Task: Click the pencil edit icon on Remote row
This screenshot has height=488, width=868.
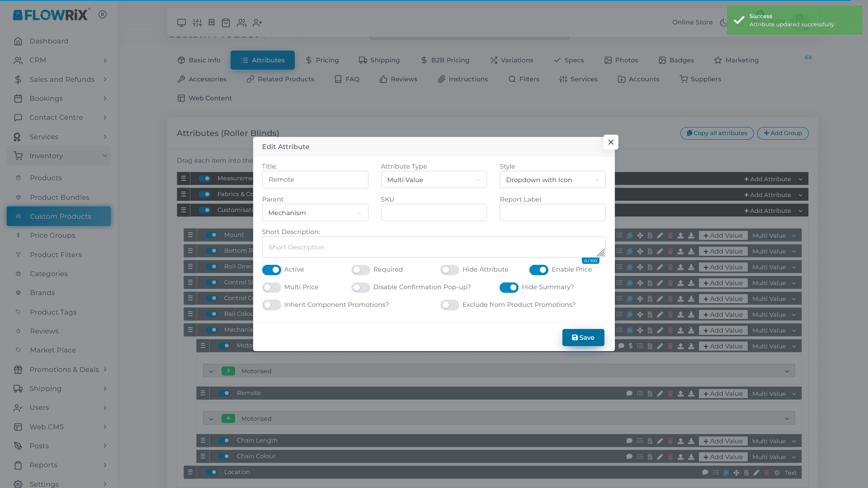Action: tap(660, 394)
